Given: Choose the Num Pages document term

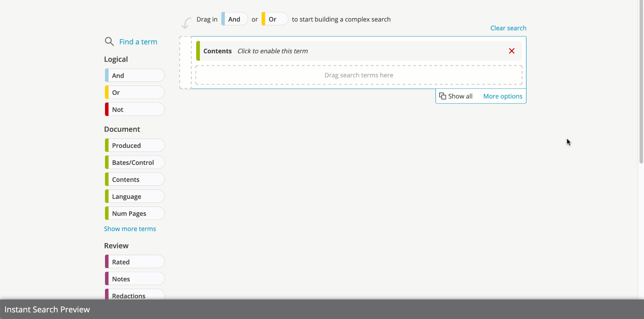Looking at the screenshot, I should tap(135, 213).
